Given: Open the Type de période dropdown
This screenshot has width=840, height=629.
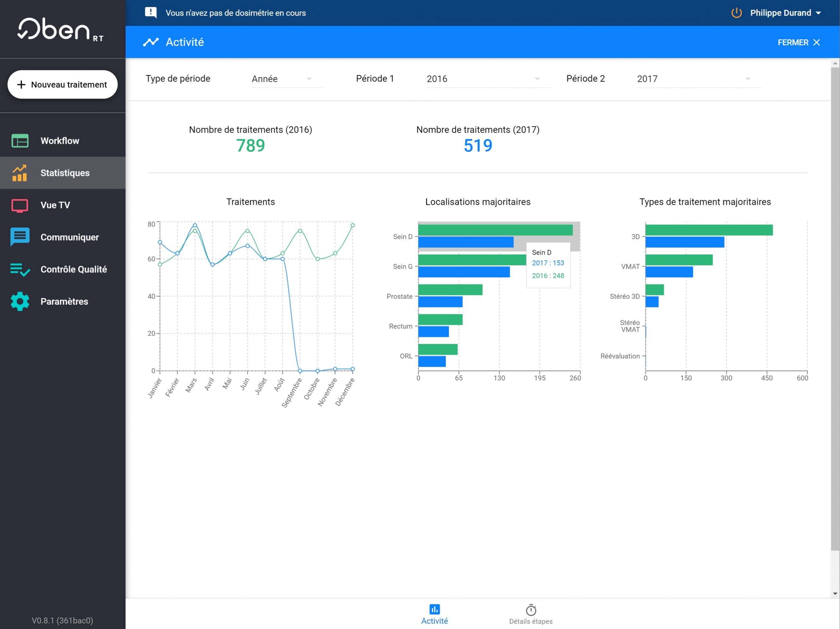Looking at the screenshot, I should point(287,79).
